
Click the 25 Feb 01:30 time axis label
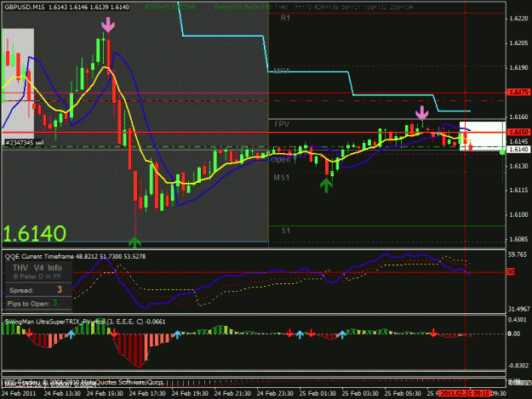click(x=317, y=394)
